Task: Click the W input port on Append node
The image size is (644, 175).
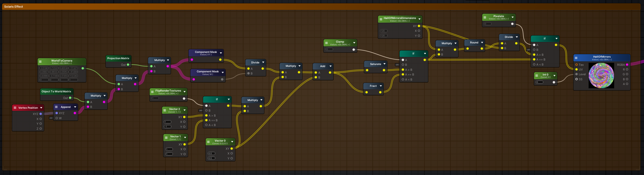Action: tap(57, 118)
